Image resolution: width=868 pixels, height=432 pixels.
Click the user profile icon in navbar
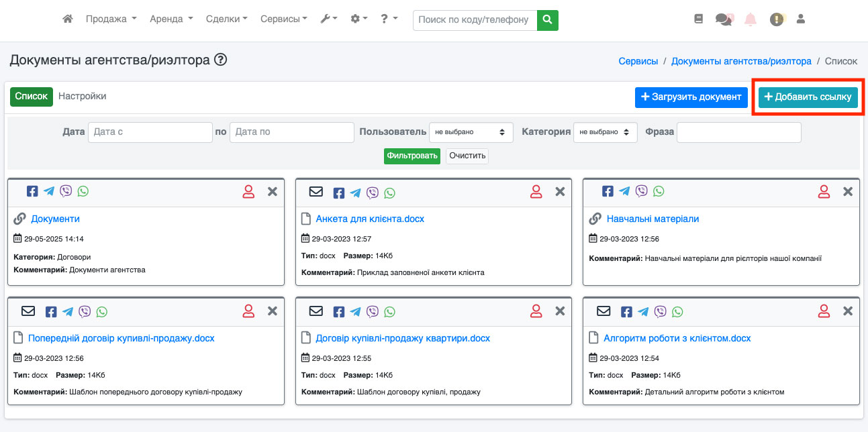tap(800, 19)
